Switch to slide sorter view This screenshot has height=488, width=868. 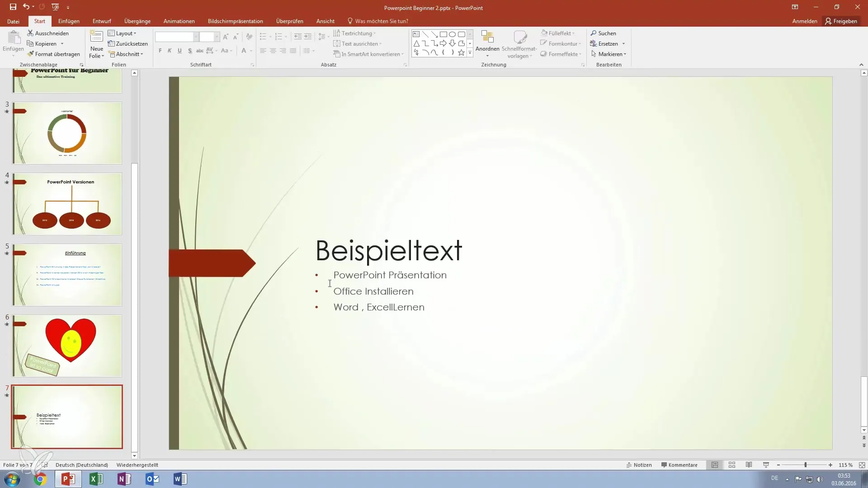[x=732, y=465]
